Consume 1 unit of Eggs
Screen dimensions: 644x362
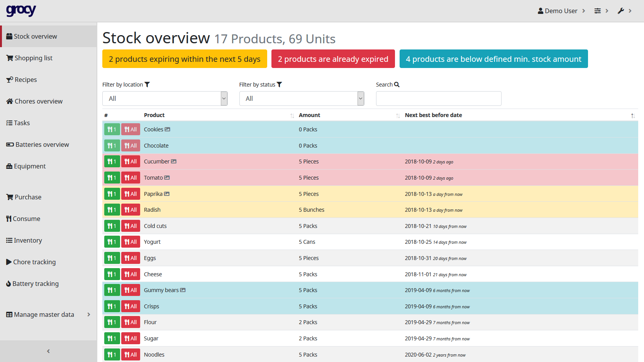coord(112,258)
